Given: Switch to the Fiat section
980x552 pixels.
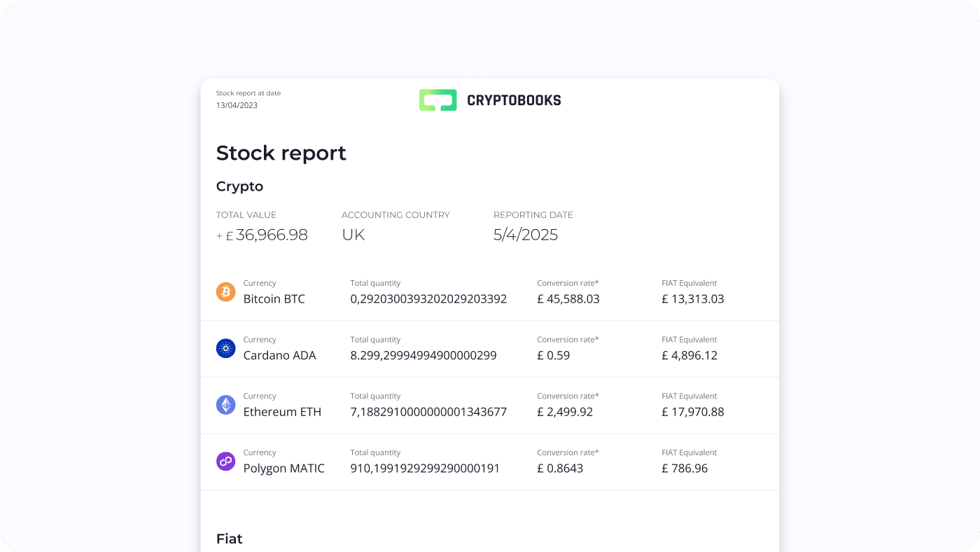Looking at the screenshot, I should [229, 539].
